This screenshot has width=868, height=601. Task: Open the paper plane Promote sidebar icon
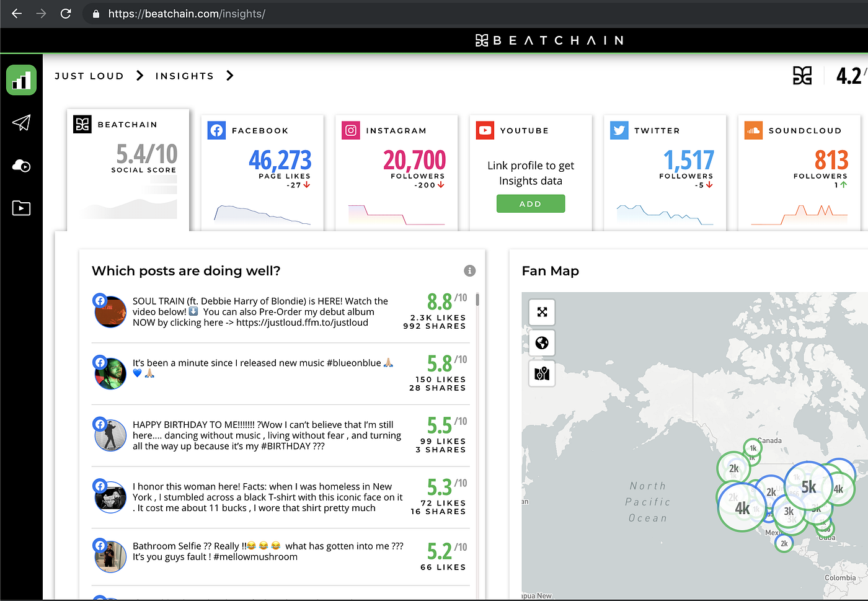tap(22, 123)
